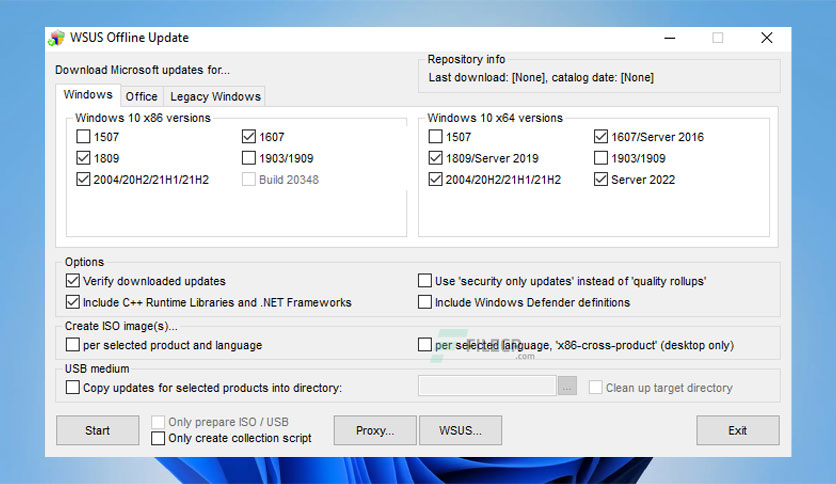
Task: Check ISO per selected product and language
Action: [x=73, y=344]
